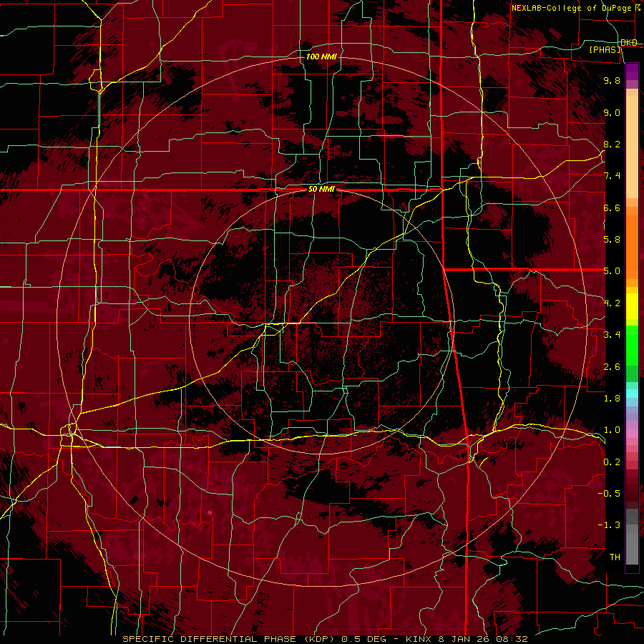Image resolution: width=644 pixels, height=644 pixels.
Task: Click the 0.2 value on the color scale
Action: (612, 462)
